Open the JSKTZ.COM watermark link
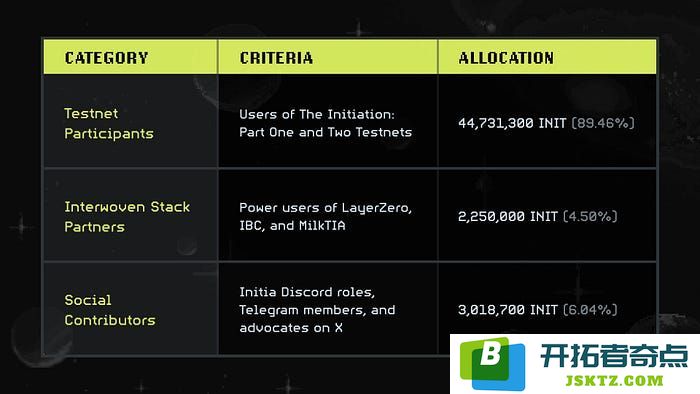The image size is (700, 394). tap(614, 381)
